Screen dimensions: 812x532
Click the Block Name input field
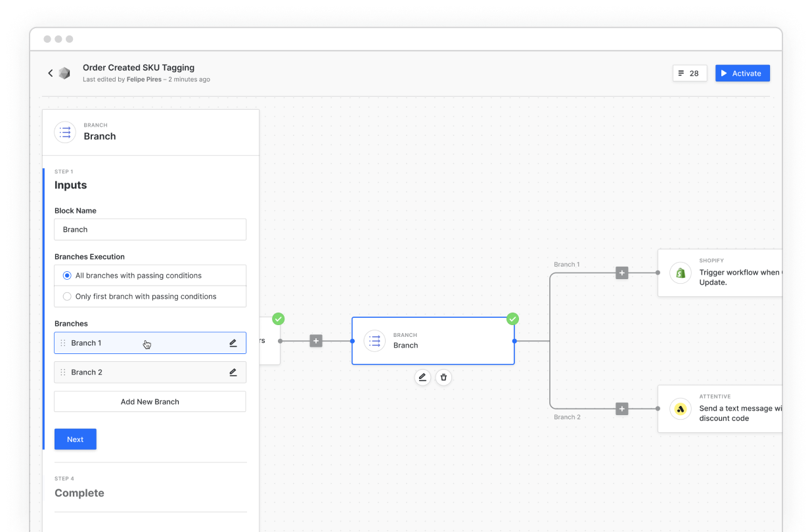(150, 230)
